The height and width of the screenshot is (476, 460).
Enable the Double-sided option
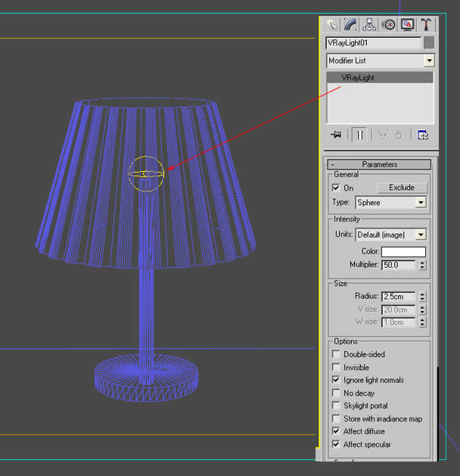coord(336,354)
